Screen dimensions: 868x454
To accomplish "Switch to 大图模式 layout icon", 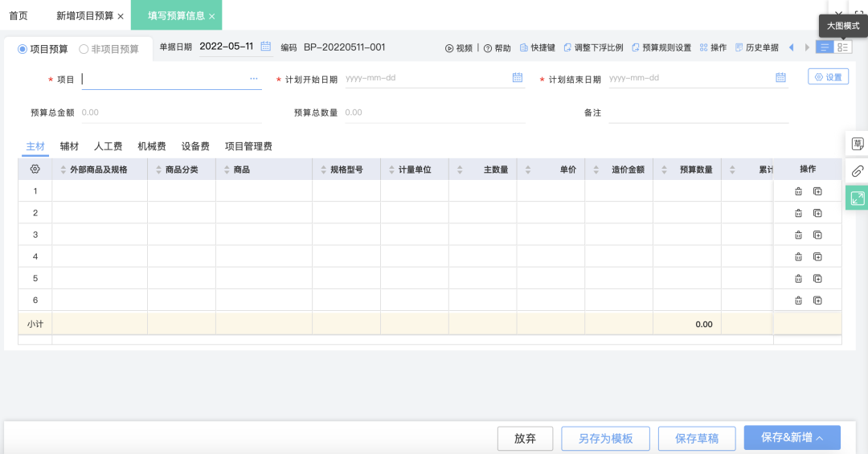I will point(842,47).
